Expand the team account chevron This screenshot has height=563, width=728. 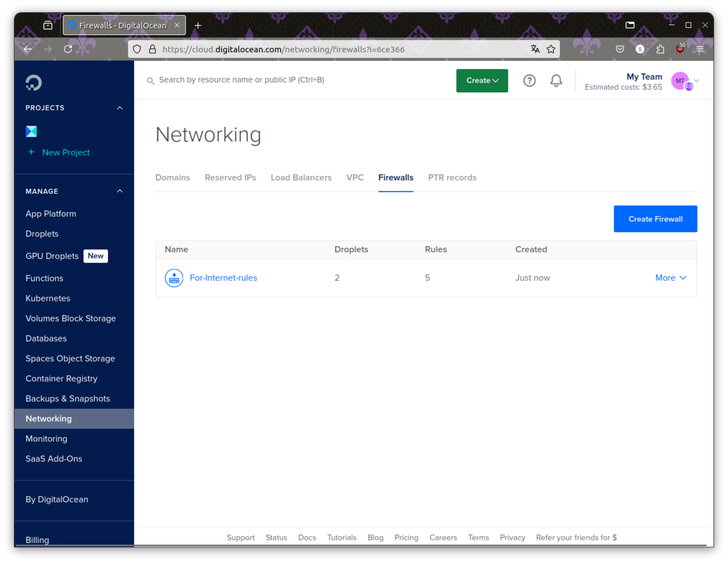click(696, 81)
